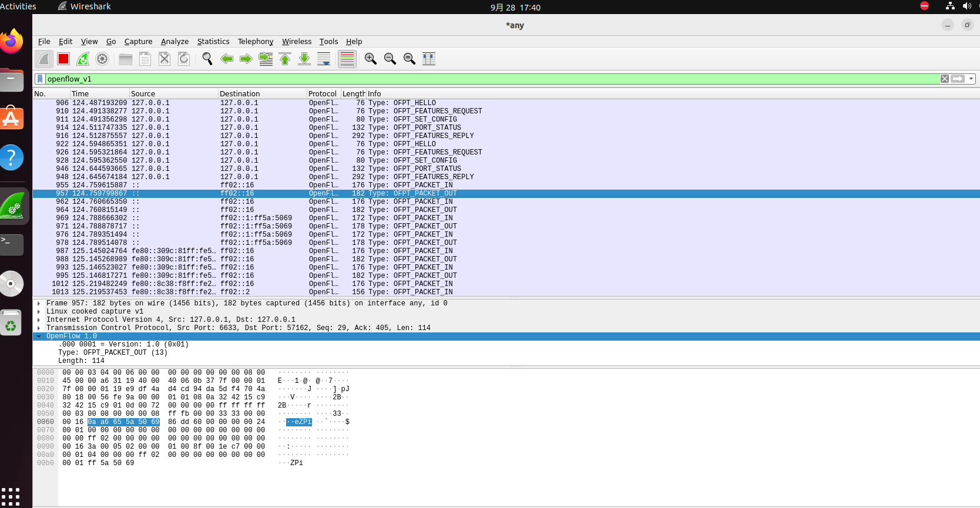This screenshot has height=508, width=980.
Task: Open capture options gear icon
Action: pos(102,59)
